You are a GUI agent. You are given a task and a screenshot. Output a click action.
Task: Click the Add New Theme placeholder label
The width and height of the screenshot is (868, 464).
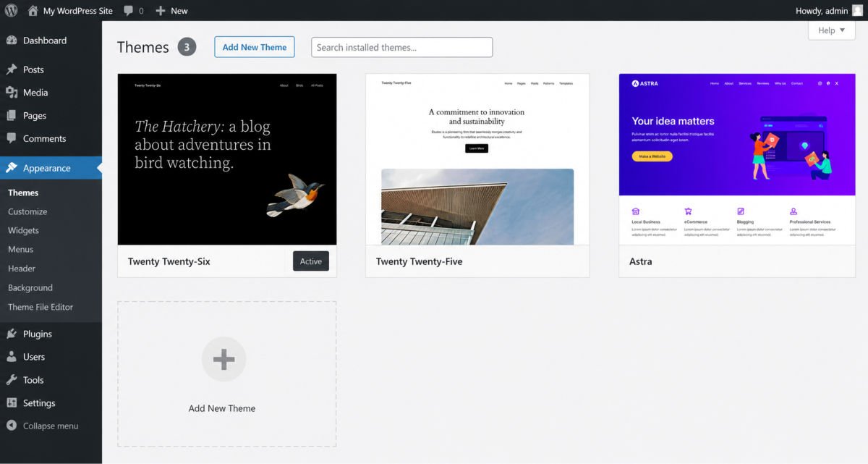(222, 408)
